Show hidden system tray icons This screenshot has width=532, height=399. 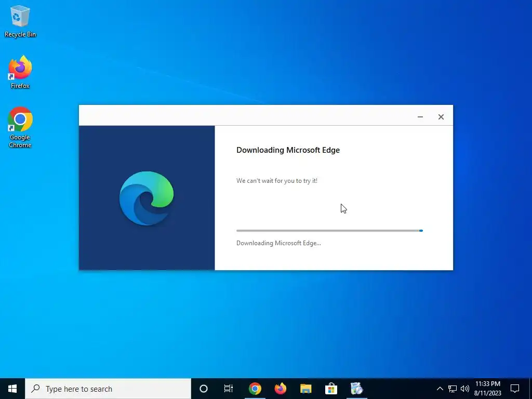(440, 389)
